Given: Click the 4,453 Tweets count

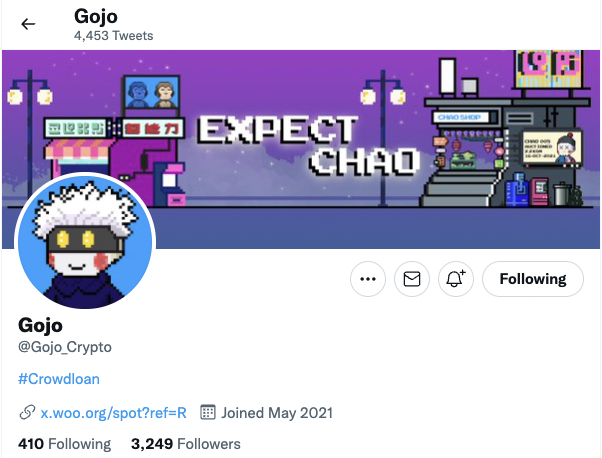Looking at the screenshot, I should pyautogui.click(x=114, y=36).
